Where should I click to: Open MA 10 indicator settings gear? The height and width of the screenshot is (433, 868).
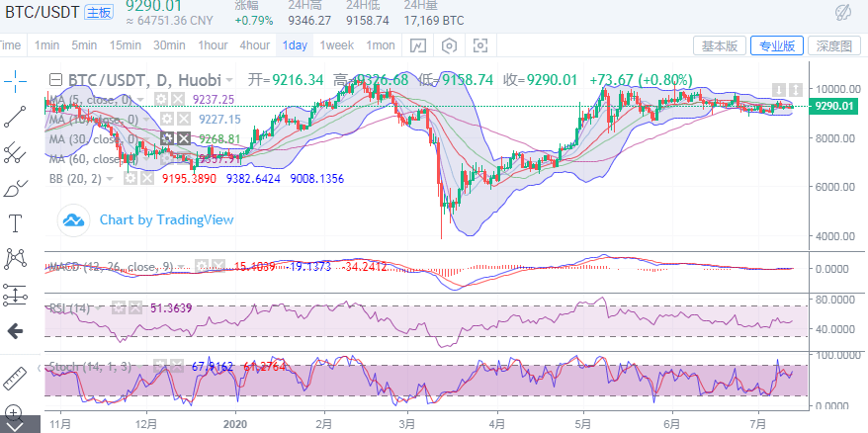point(167,119)
